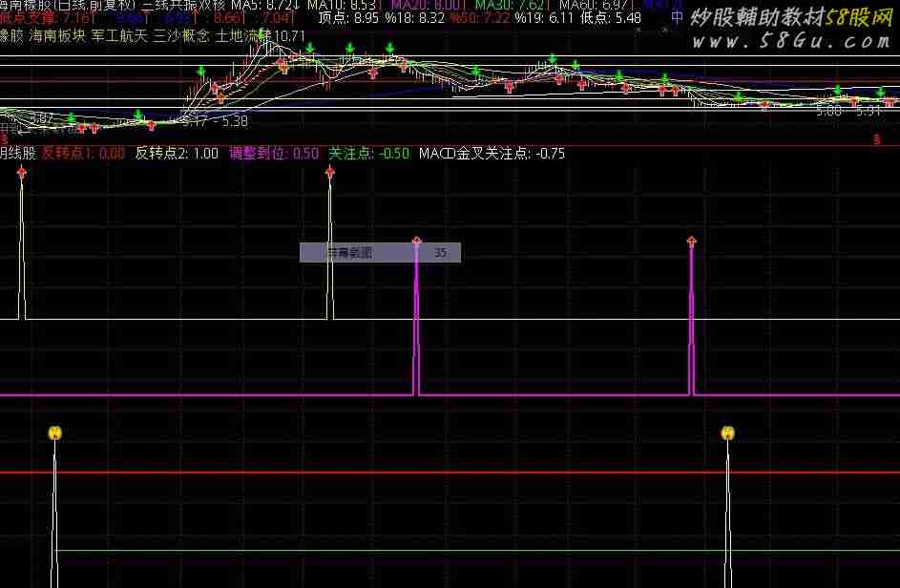This screenshot has width=900, height=588.
Task: Click the yellow smiley icon on the left spike
Action: [x=55, y=432]
